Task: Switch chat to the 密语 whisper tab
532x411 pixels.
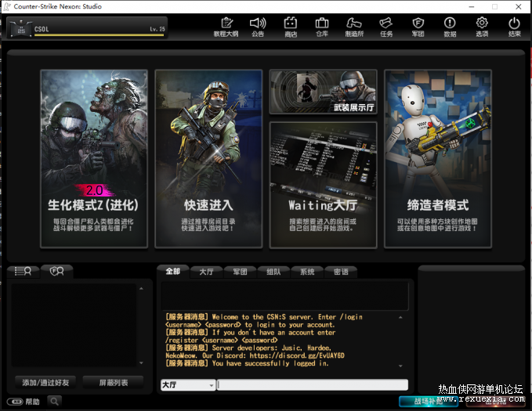Action: 341,272
